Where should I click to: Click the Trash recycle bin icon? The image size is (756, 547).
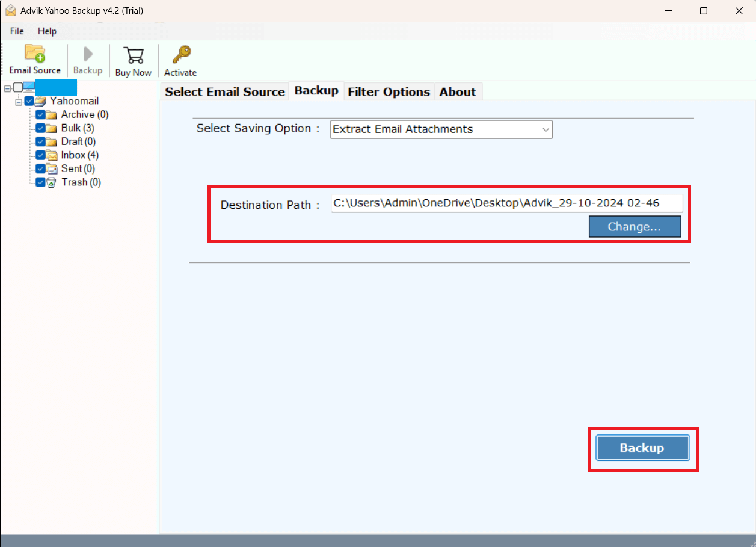point(52,182)
